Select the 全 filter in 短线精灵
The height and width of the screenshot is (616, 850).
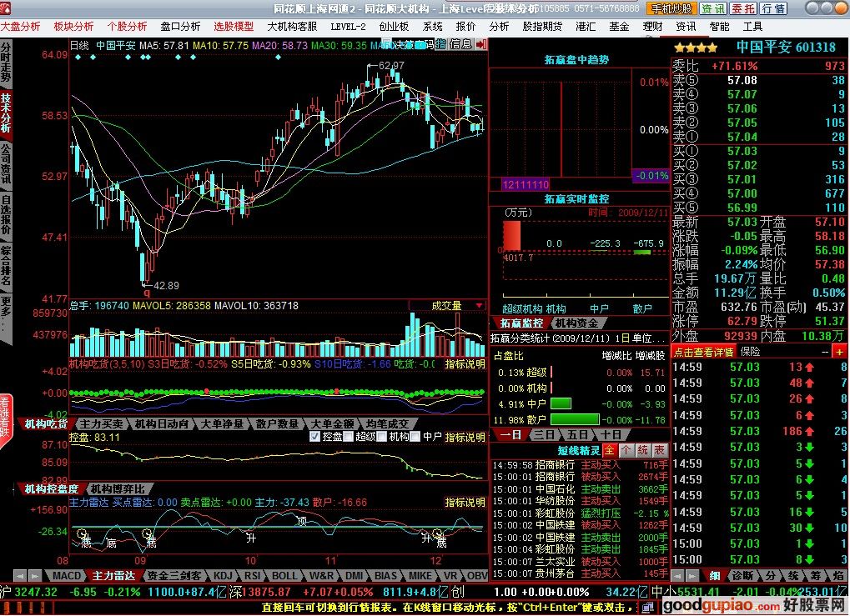[x=610, y=450]
